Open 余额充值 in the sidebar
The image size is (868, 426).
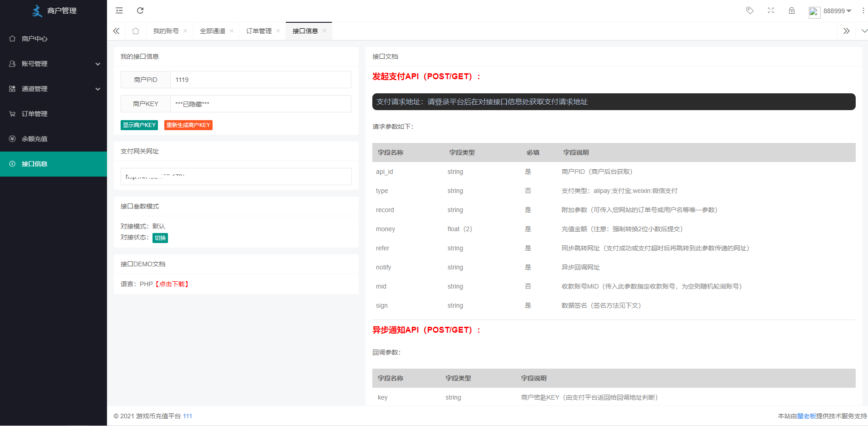35,139
